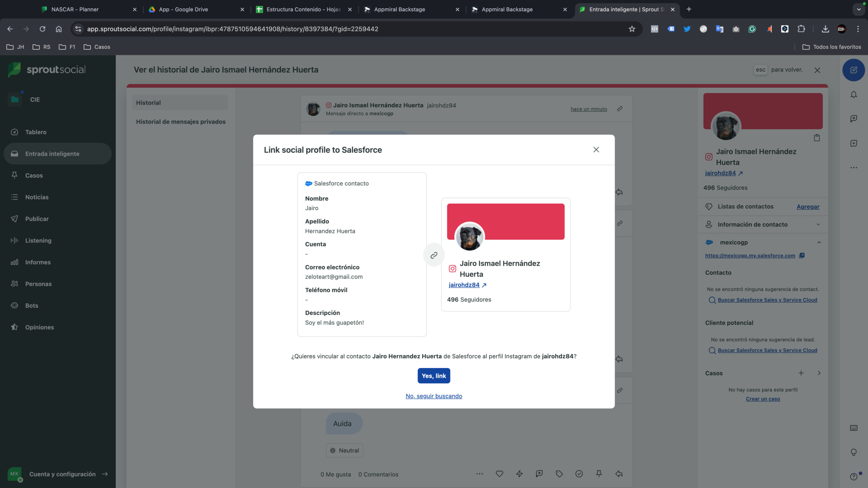Open the notifications bell icon
Image resolution: width=868 pixels, height=488 pixels.
click(853, 95)
